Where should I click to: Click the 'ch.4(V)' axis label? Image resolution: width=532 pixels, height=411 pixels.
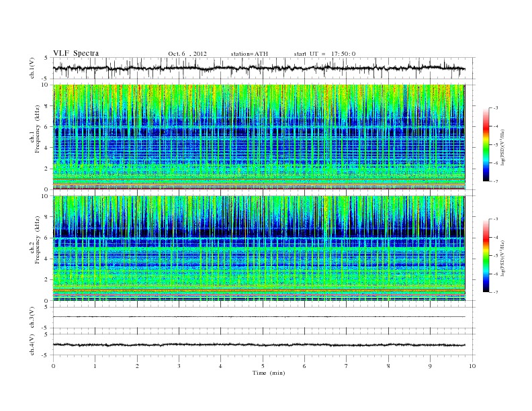(x=32, y=345)
